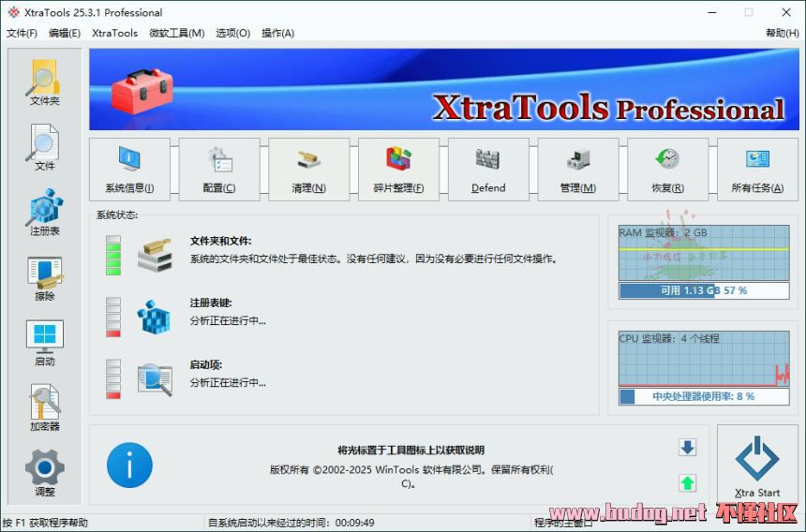Image resolution: width=806 pixels, height=532 pixels.
Task: Open the 擦除 eraser tool
Action: (44, 278)
